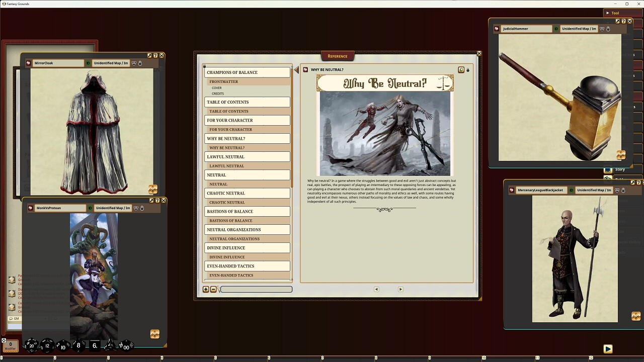The width and height of the screenshot is (644, 362).
Task: Toggle the ID identified state on MirrorCloak
Action: tap(87, 63)
